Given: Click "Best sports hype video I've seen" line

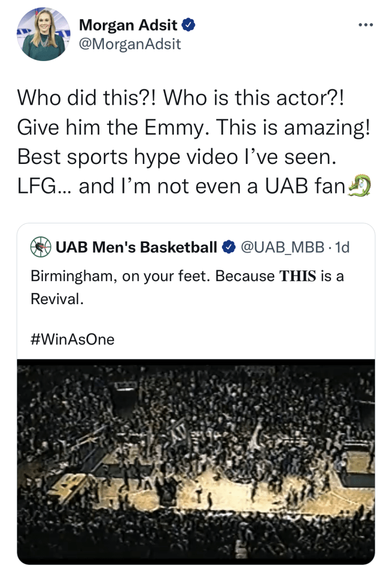Looking at the screenshot, I should pos(177,157).
